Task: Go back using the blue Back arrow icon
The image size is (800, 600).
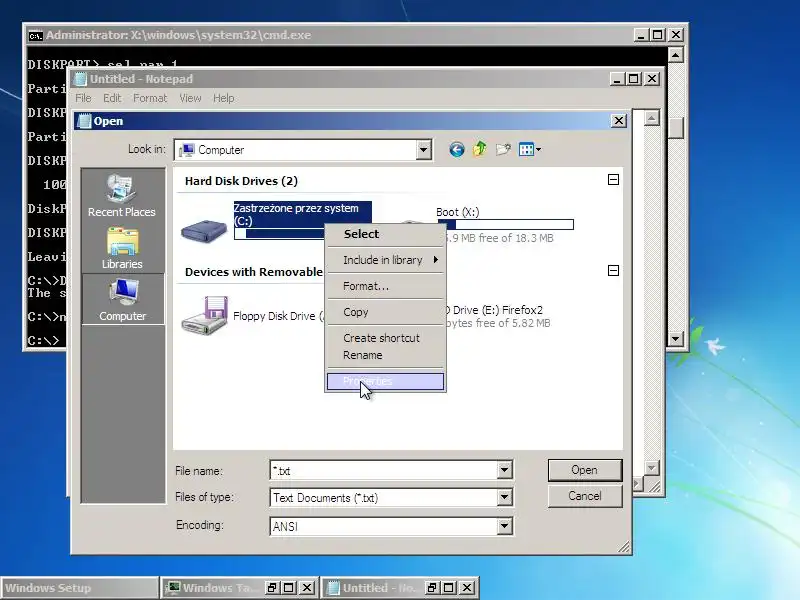Action: 457,149
